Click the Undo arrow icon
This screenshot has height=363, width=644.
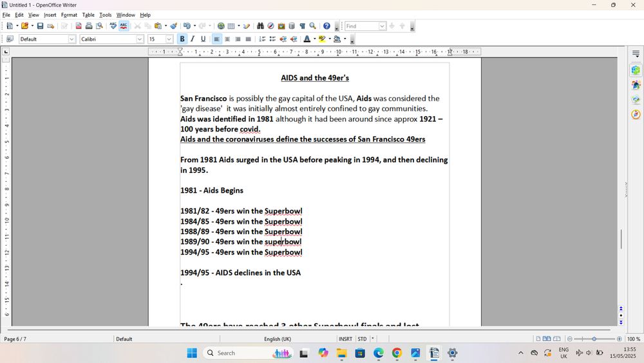(x=187, y=26)
